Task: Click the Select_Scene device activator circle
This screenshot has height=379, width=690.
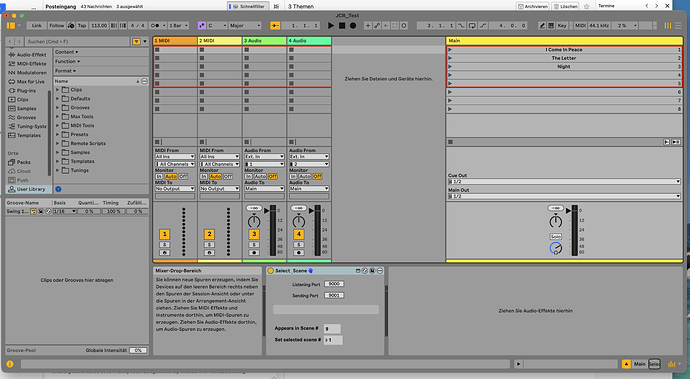Action: (271, 271)
